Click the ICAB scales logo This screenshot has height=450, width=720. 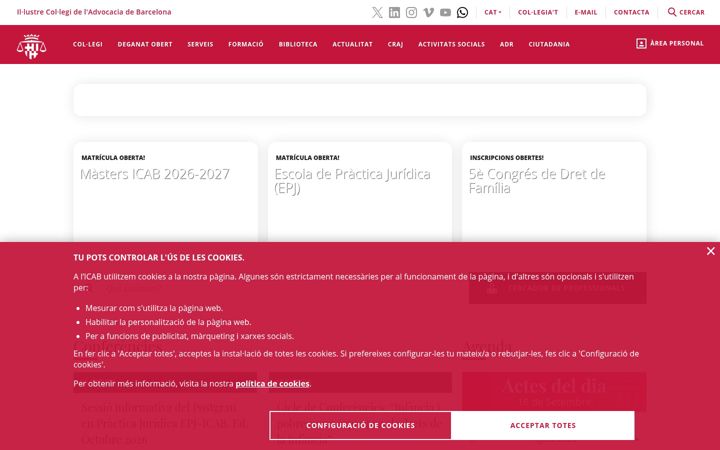31,46
